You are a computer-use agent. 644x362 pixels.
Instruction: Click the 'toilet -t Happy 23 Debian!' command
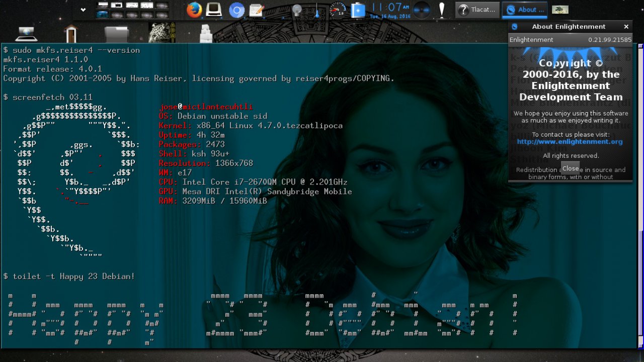(x=69, y=277)
